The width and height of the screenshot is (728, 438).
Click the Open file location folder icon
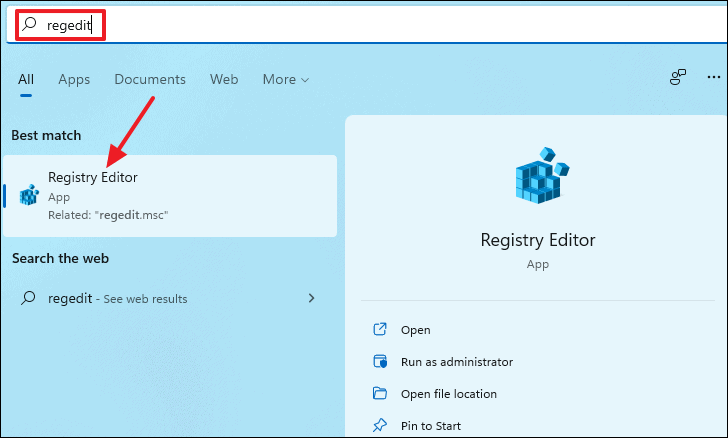(x=380, y=393)
